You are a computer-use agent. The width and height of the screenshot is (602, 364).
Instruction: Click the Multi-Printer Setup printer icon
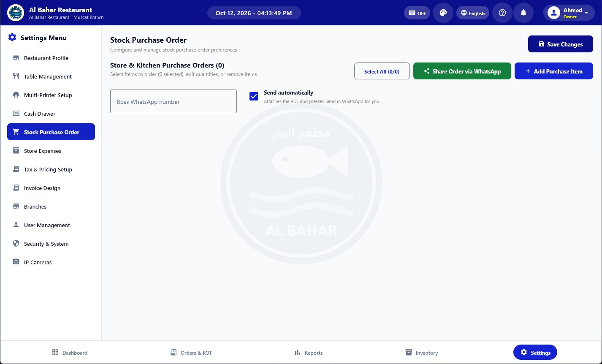click(x=16, y=95)
